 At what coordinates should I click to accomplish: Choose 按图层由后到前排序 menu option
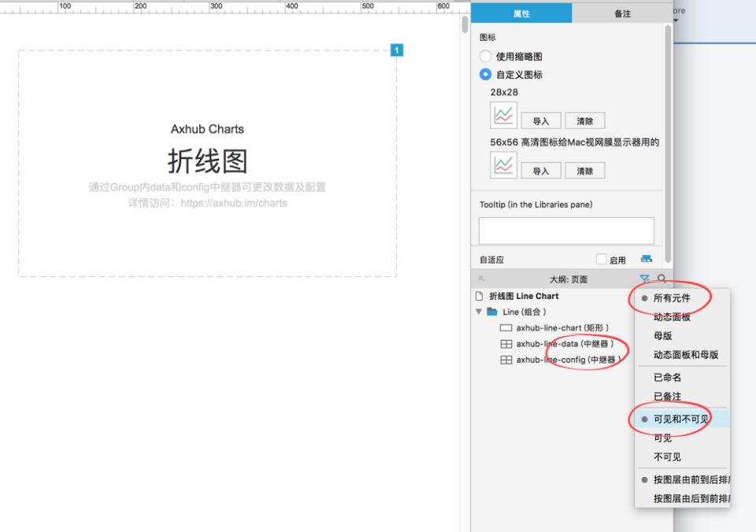click(x=682, y=499)
